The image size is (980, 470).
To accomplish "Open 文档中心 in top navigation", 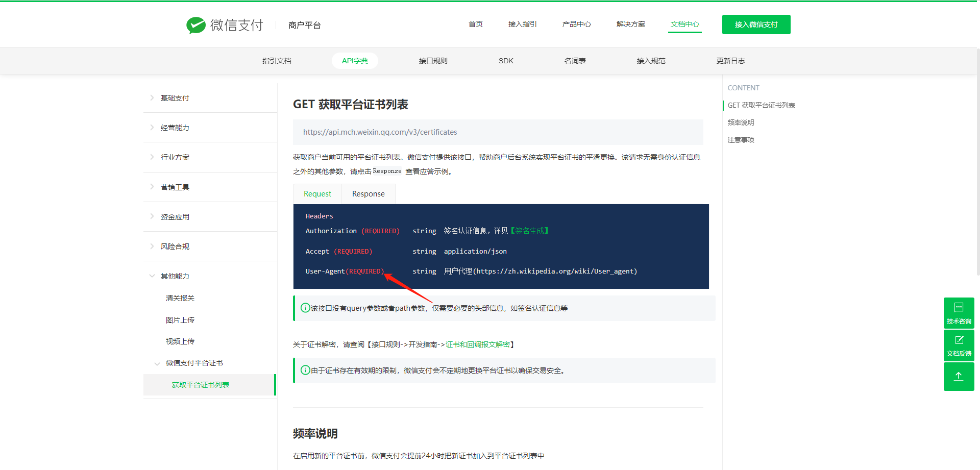I will [685, 24].
